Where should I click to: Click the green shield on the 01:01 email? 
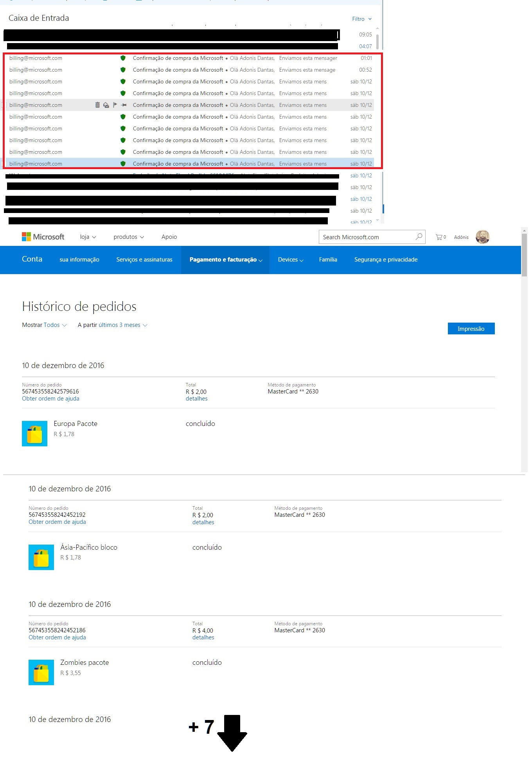pos(123,58)
